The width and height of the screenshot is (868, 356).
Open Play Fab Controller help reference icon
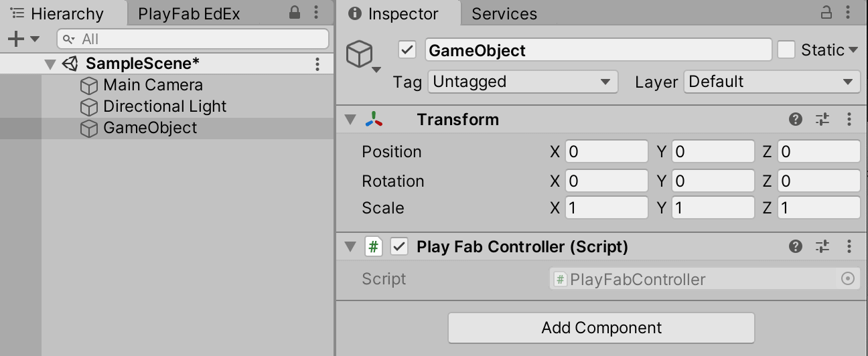(x=796, y=246)
